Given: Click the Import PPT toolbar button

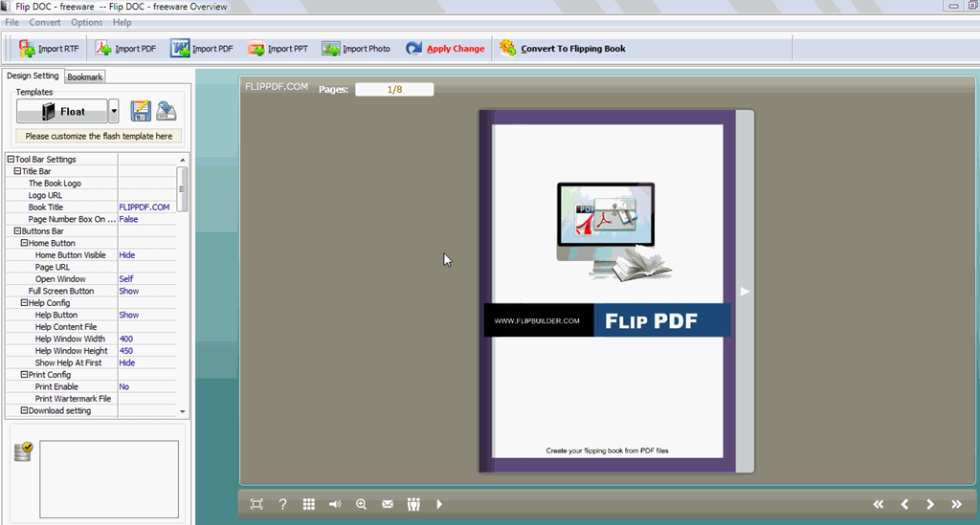Looking at the screenshot, I should [278, 49].
